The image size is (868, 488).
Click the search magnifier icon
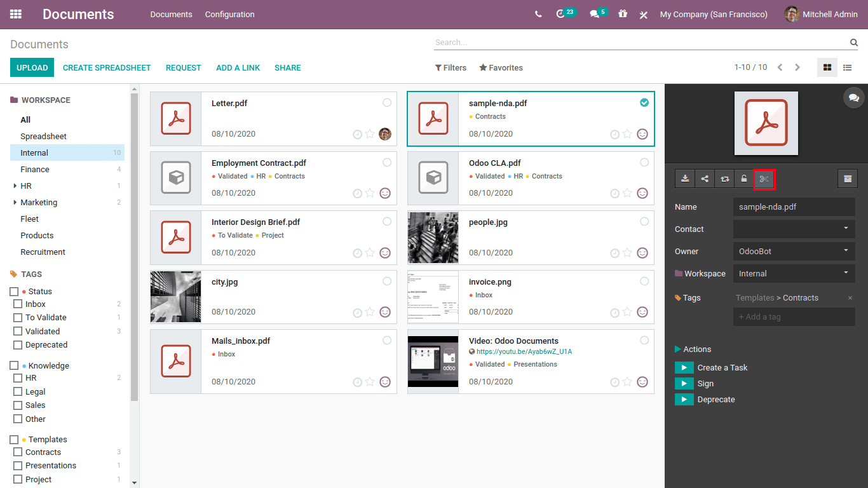(x=854, y=43)
